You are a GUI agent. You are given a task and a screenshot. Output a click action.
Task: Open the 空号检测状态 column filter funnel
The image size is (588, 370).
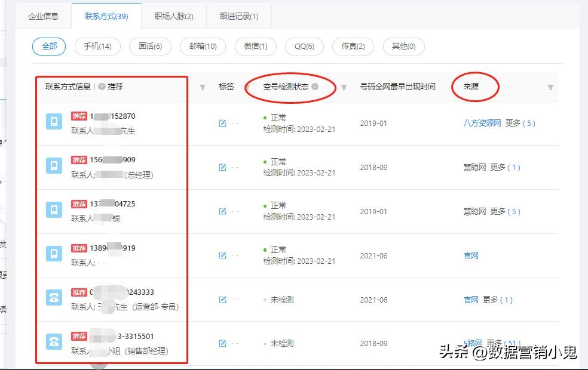point(344,87)
